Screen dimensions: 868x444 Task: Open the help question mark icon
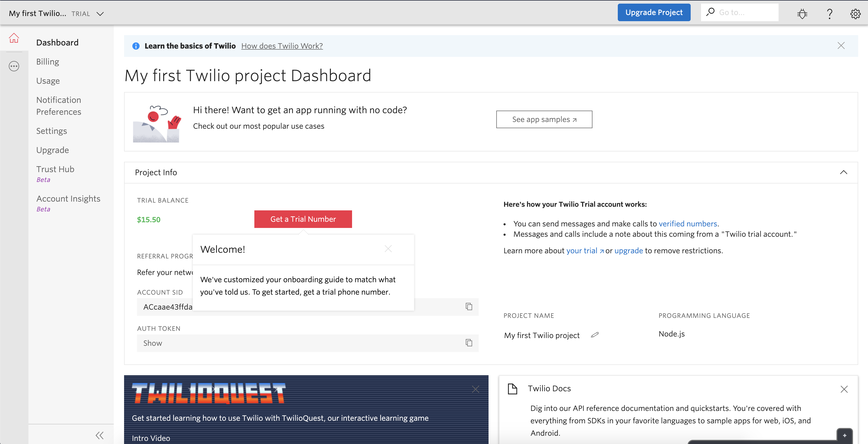coord(829,13)
